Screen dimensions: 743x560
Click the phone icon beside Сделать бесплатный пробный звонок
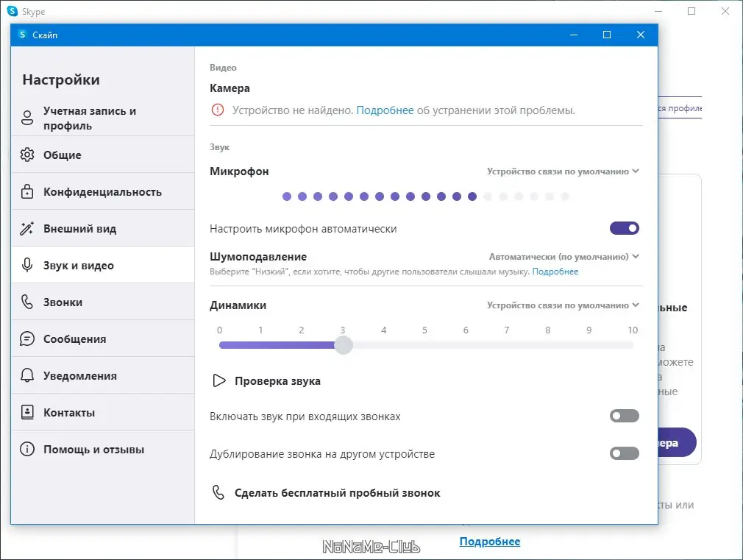[218, 492]
